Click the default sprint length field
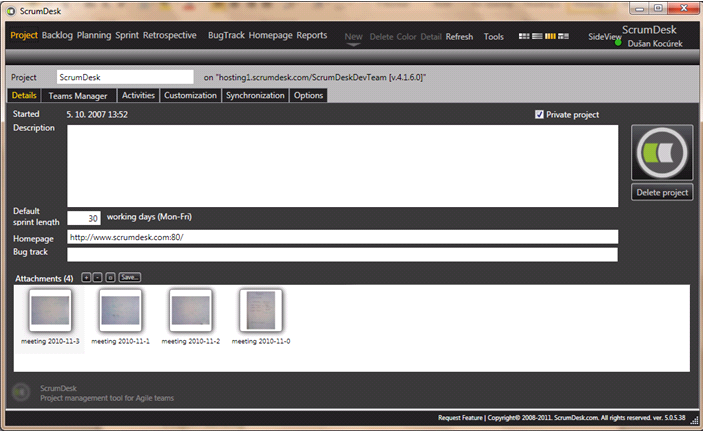 pyautogui.click(x=84, y=218)
